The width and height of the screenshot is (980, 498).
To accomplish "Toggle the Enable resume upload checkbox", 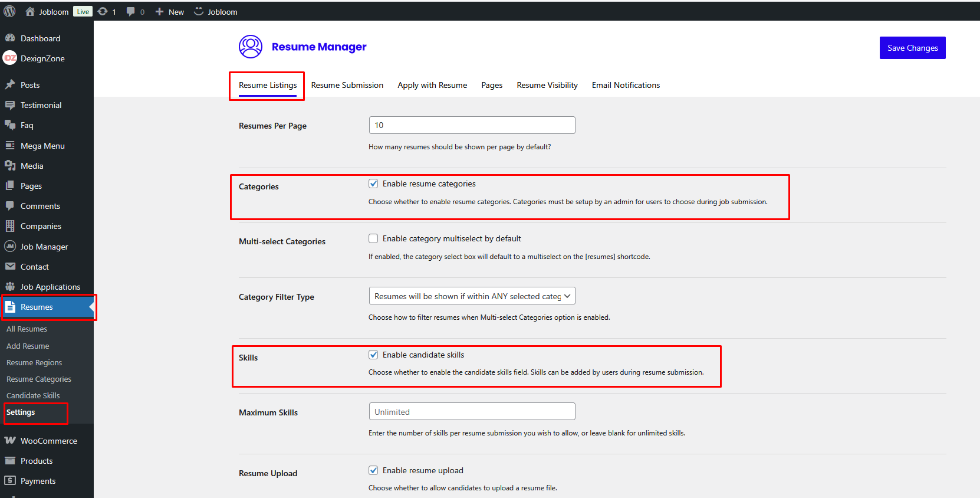I will [373, 470].
